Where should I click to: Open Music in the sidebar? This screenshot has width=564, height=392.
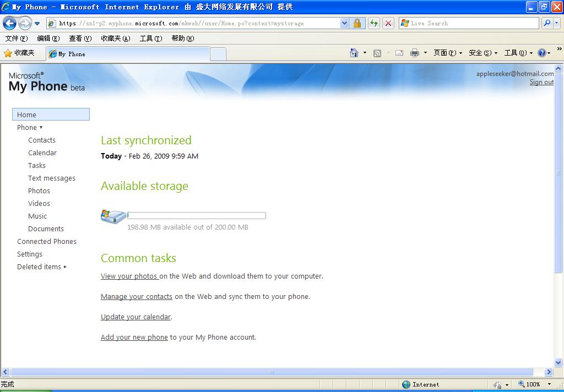pos(37,216)
